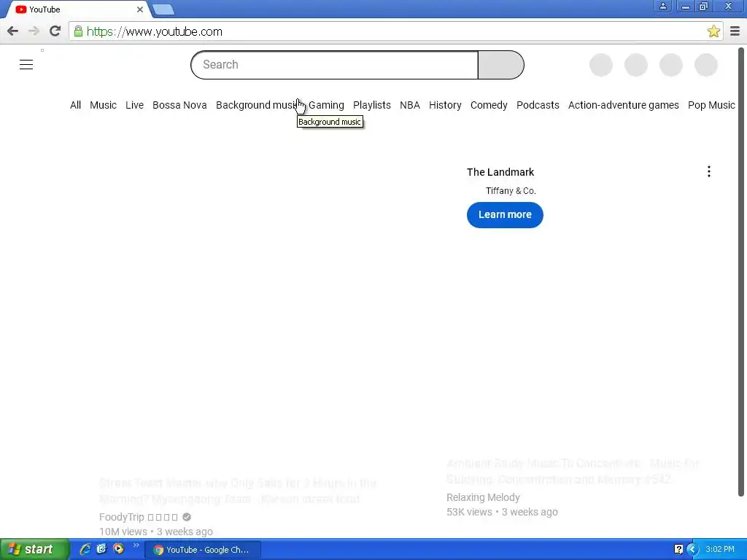Select the Music filter chip
747x560 pixels.
(x=103, y=105)
